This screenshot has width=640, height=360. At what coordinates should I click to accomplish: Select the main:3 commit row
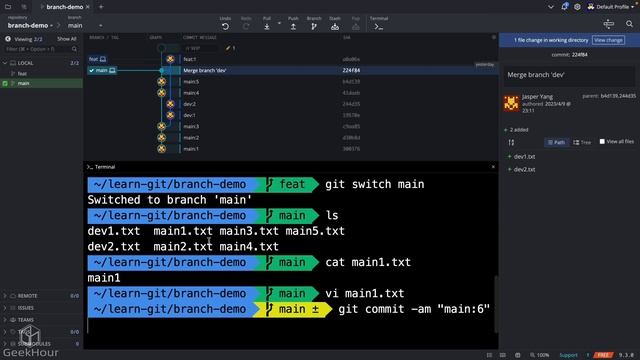click(291, 127)
